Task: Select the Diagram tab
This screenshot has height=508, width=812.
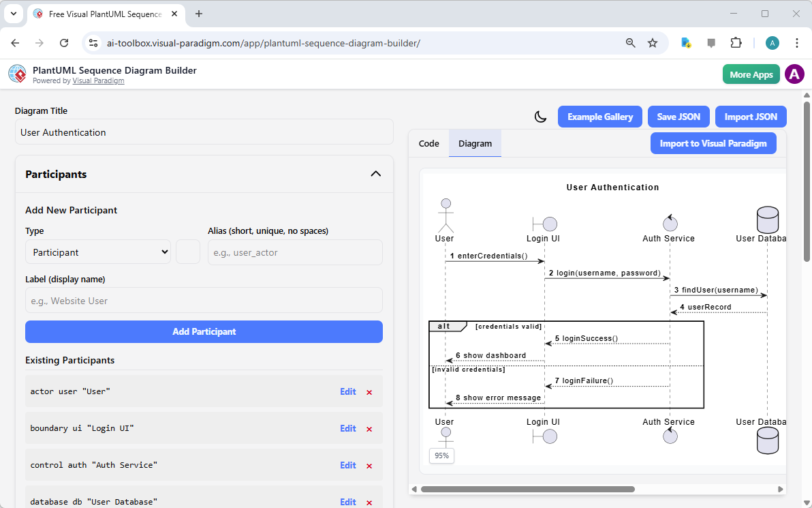Action: coord(475,143)
